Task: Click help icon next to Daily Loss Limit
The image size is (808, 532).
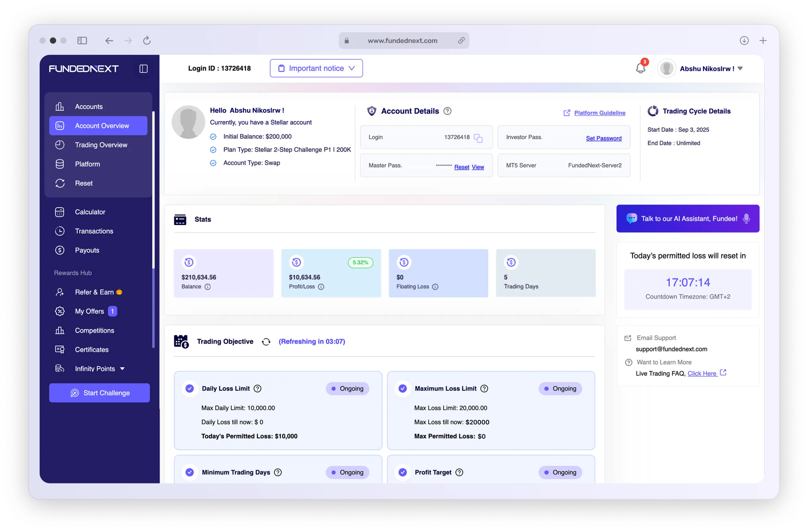Action: pyautogui.click(x=258, y=389)
